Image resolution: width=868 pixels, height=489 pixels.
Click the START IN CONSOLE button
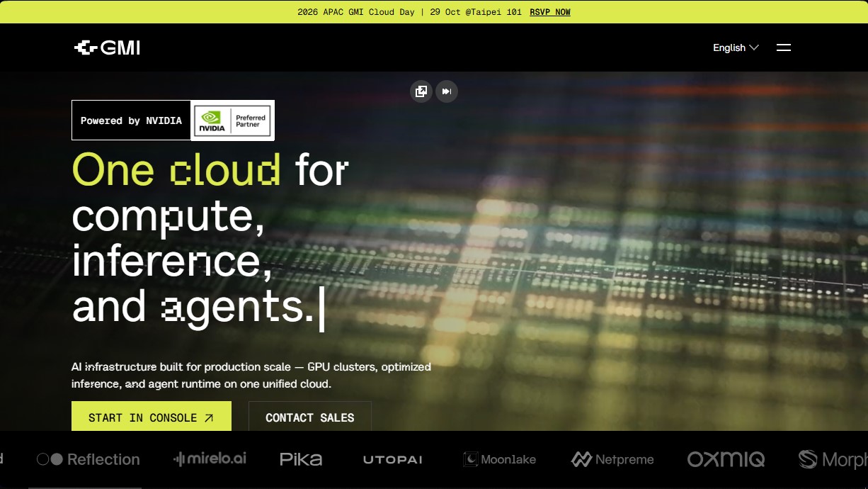152,417
